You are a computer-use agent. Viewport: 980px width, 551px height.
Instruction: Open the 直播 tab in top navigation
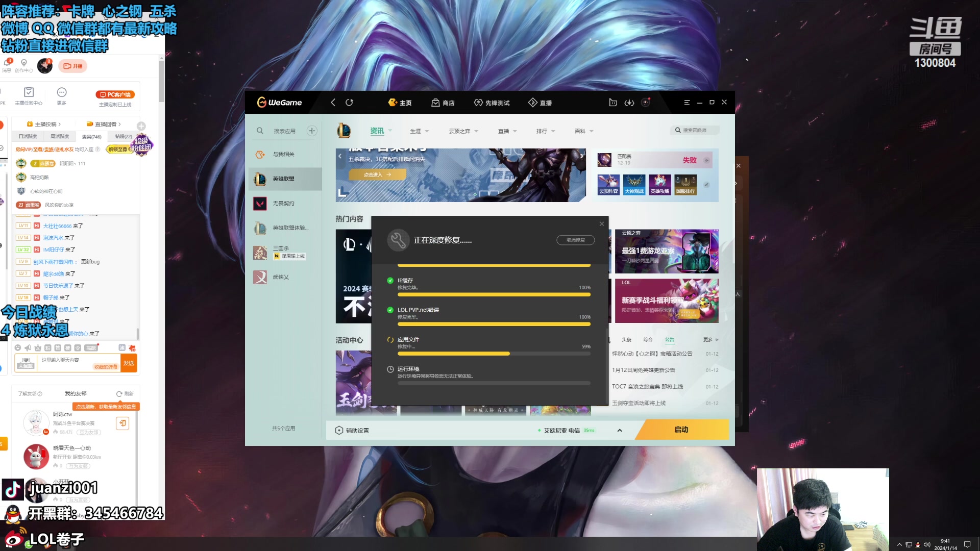[x=540, y=103]
